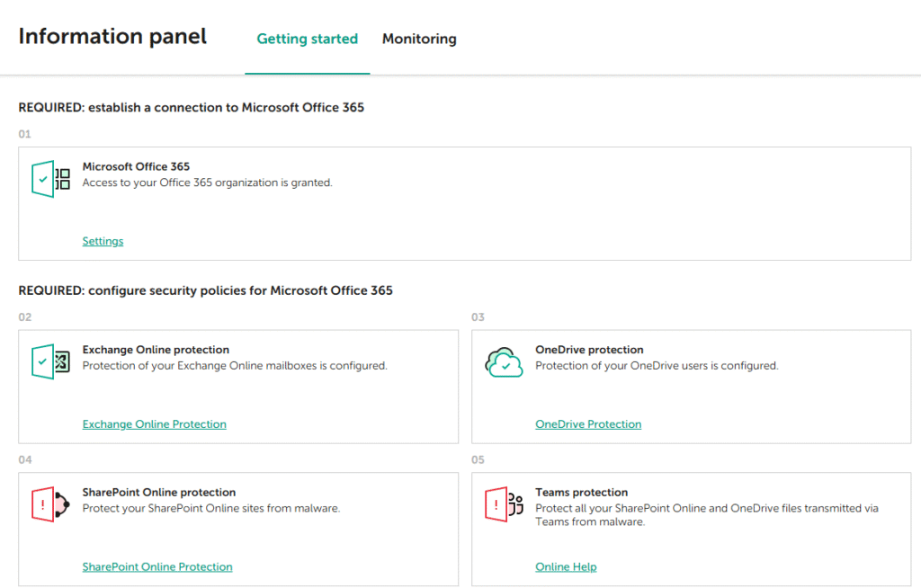This screenshot has width=921, height=588.
Task: Click the 'establish a connection' section heading
Action: (x=191, y=107)
